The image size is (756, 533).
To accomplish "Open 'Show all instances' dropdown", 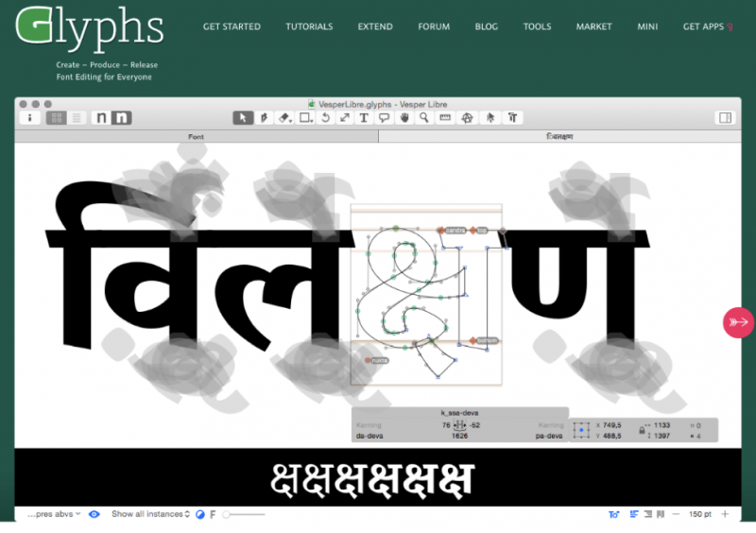I will (x=150, y=514).
